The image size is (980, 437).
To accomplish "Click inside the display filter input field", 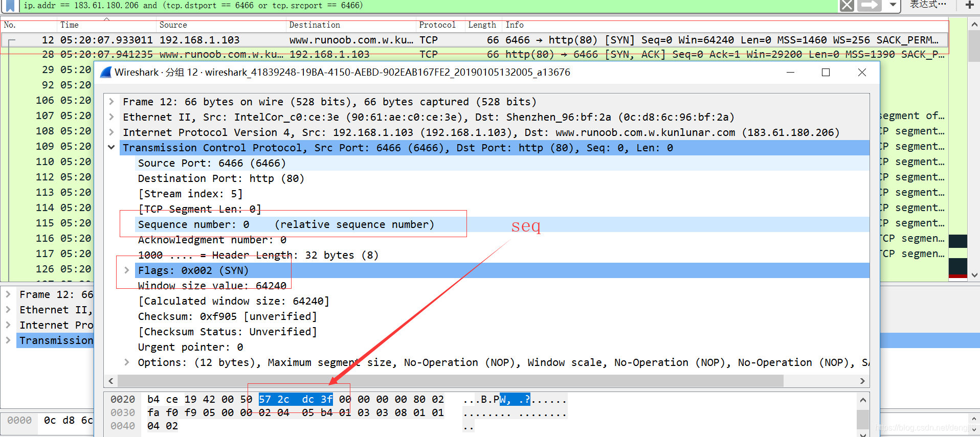I will 428,6.
